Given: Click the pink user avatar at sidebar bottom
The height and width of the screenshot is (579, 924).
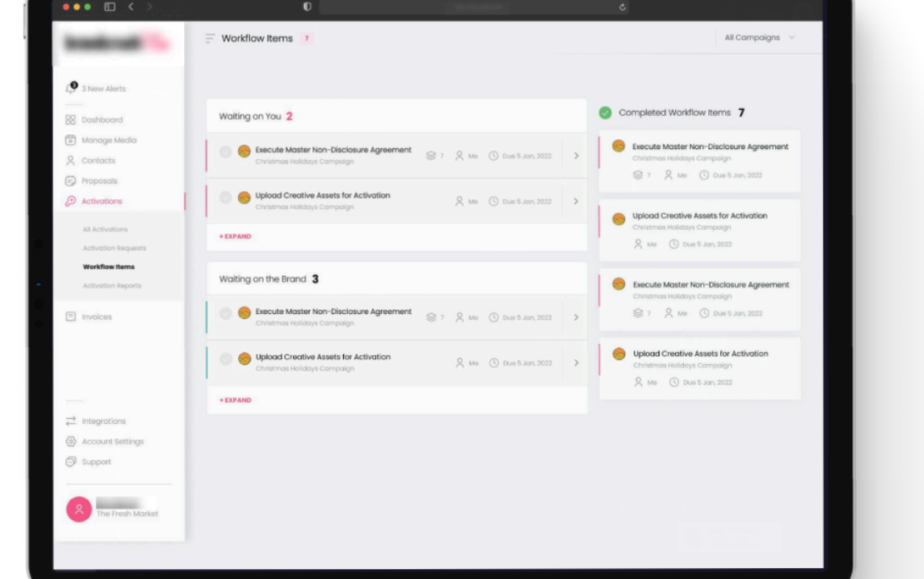Looking at the screenshot, I should pos(79,509).
